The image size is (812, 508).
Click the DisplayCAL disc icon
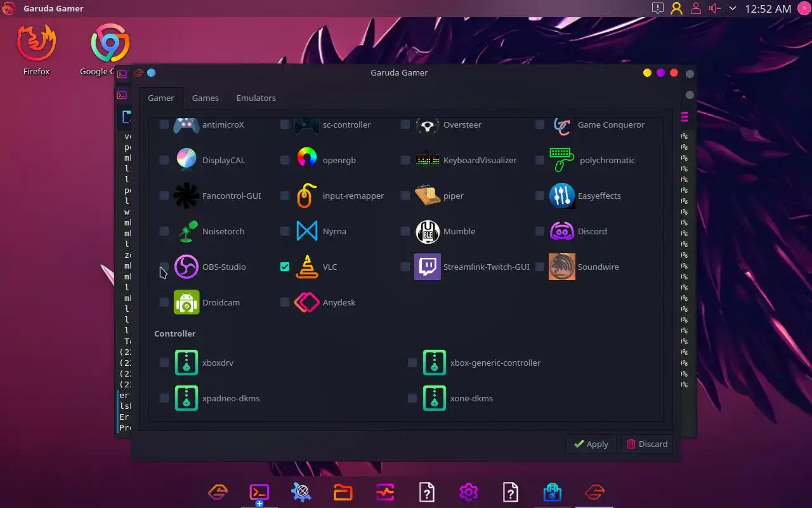click(187, 160)
